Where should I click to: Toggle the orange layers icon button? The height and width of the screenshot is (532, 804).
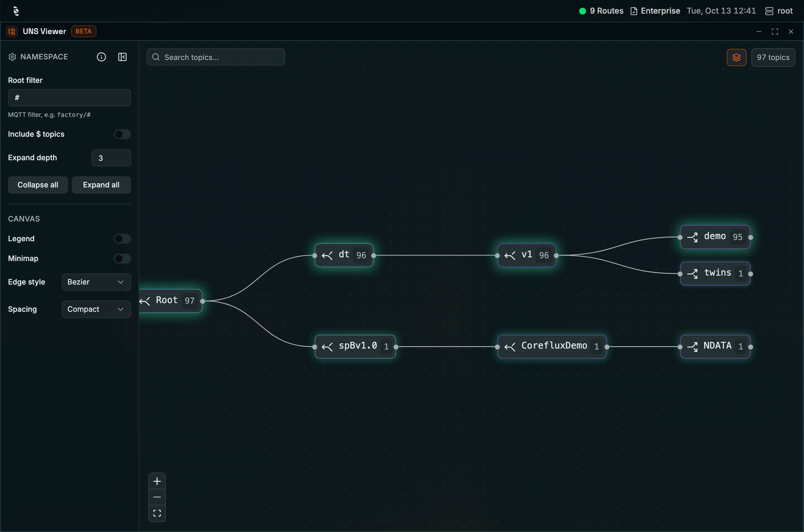[736, 57]
